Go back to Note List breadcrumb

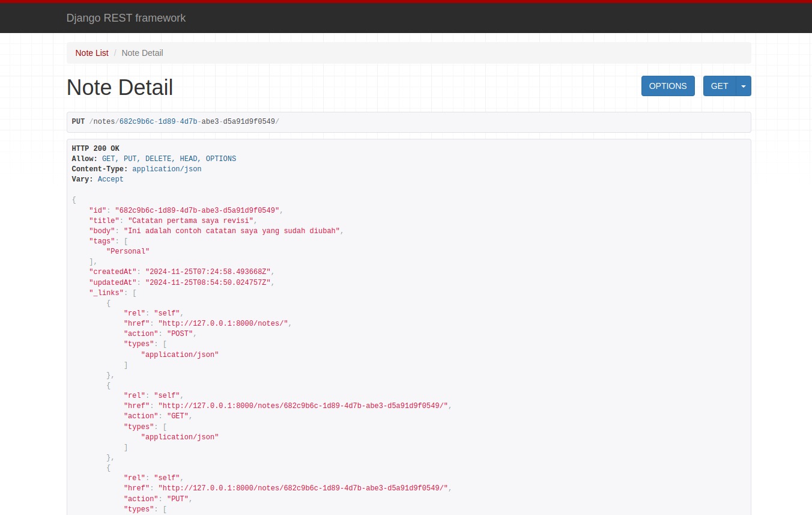tap(92, 53)
